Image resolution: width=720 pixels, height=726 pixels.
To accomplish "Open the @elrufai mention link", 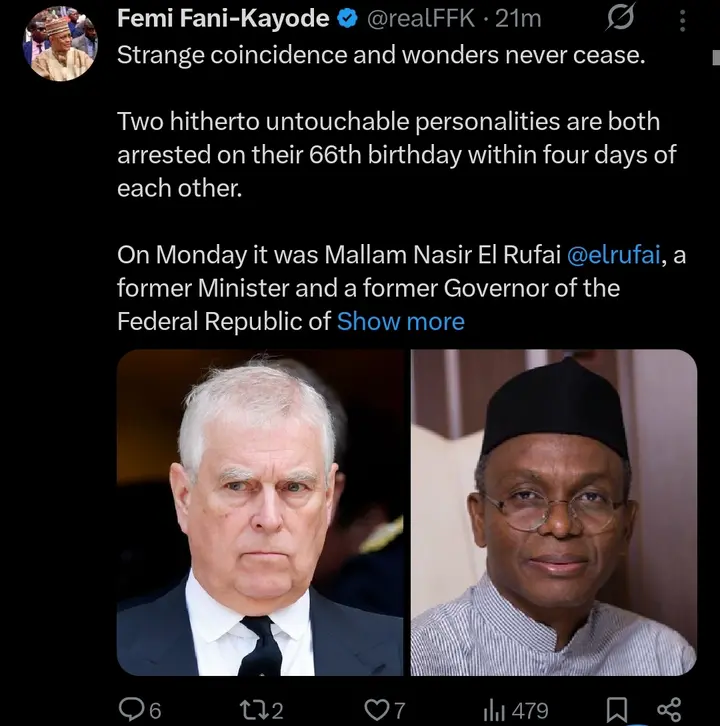I will click(615, 255).
